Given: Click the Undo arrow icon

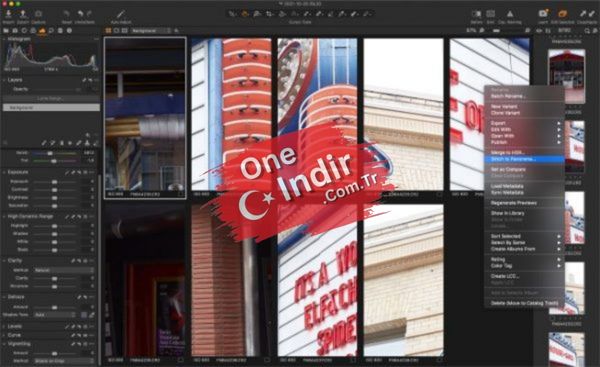Looking at the screenshot, I should [x=80, y=14].
